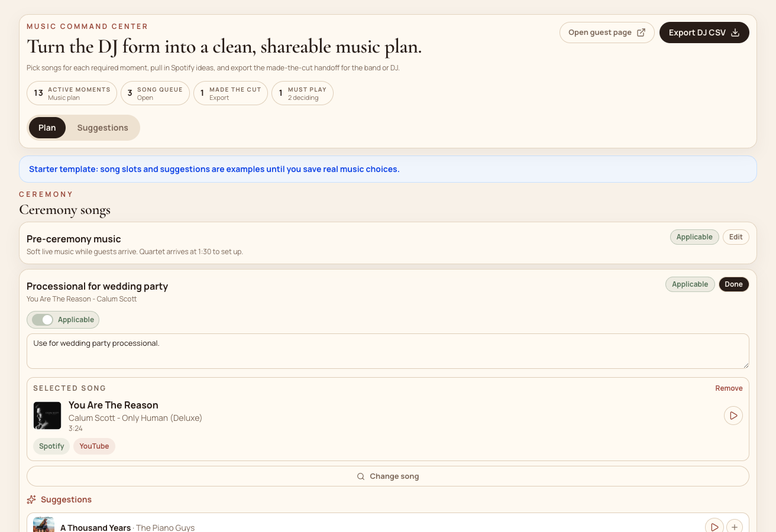Collapse Processional section with the Done button
Screen dimensions: 776x532
(x=733, y=284)
